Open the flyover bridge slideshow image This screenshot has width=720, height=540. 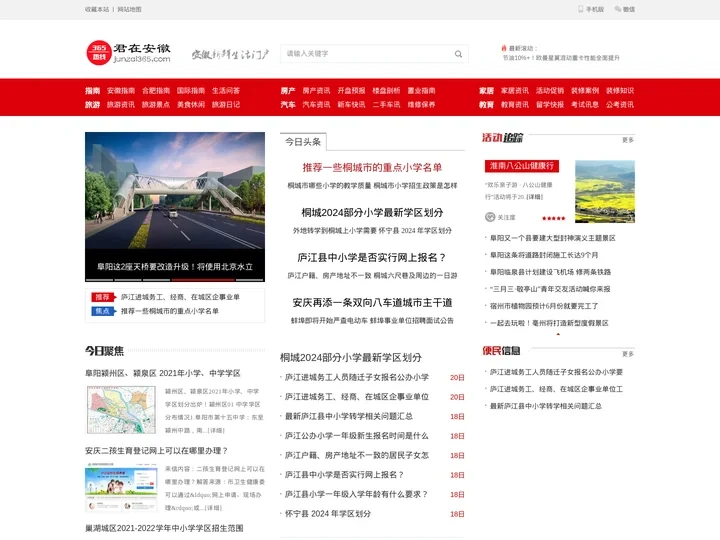tap(175, 191)
